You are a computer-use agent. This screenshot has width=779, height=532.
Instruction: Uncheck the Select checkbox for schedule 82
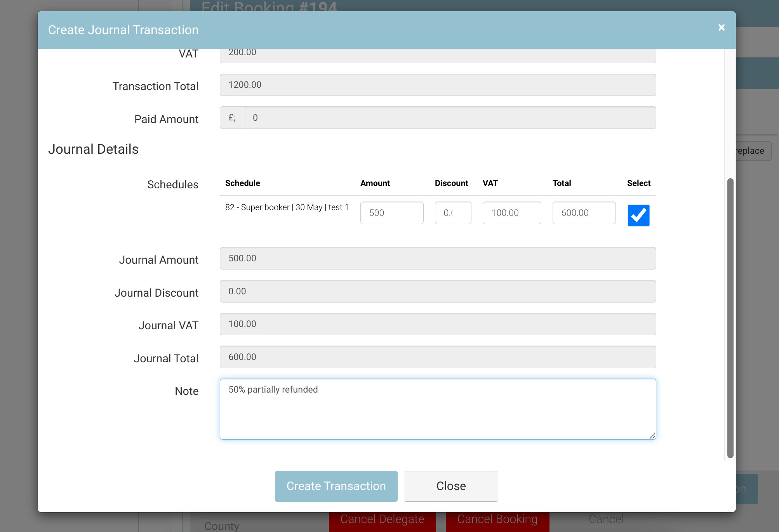tap(638, 215)
